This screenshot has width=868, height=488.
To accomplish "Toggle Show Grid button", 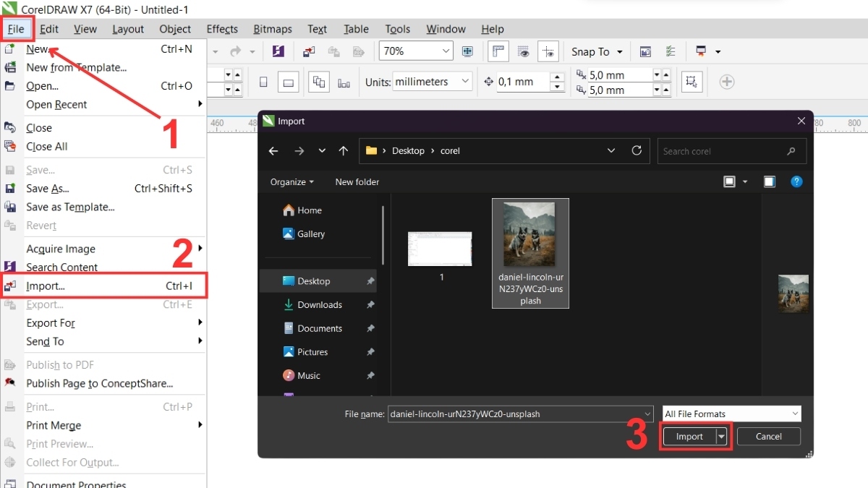I will 524,51.
